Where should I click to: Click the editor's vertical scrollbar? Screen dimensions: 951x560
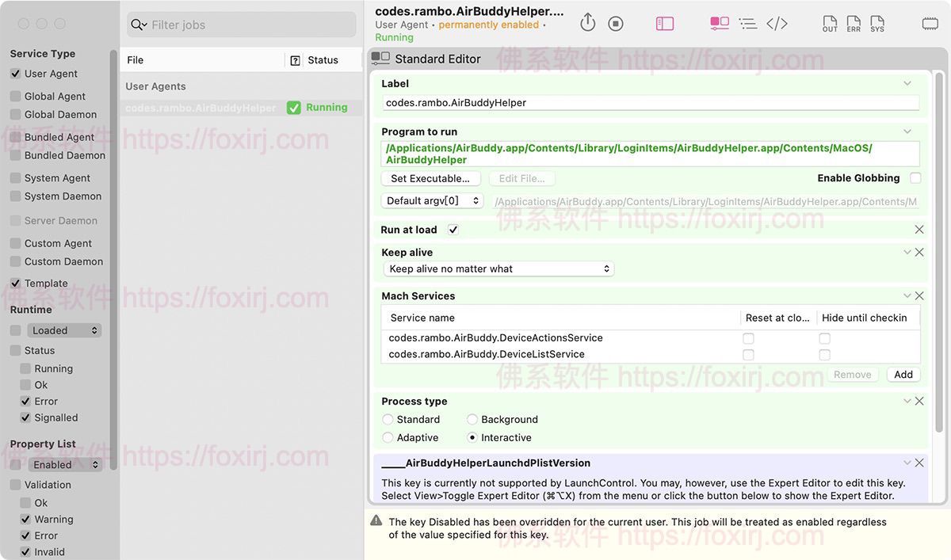pos(940,238)
